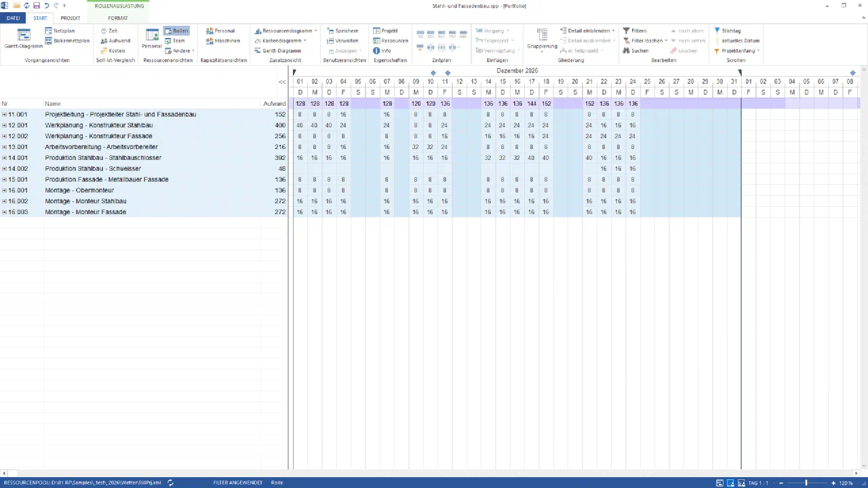The height and width of the screenshot is (488, 868).
Task: Click the Filtern funnel icon
Action: pyautogui.click(x=627, y=30)
